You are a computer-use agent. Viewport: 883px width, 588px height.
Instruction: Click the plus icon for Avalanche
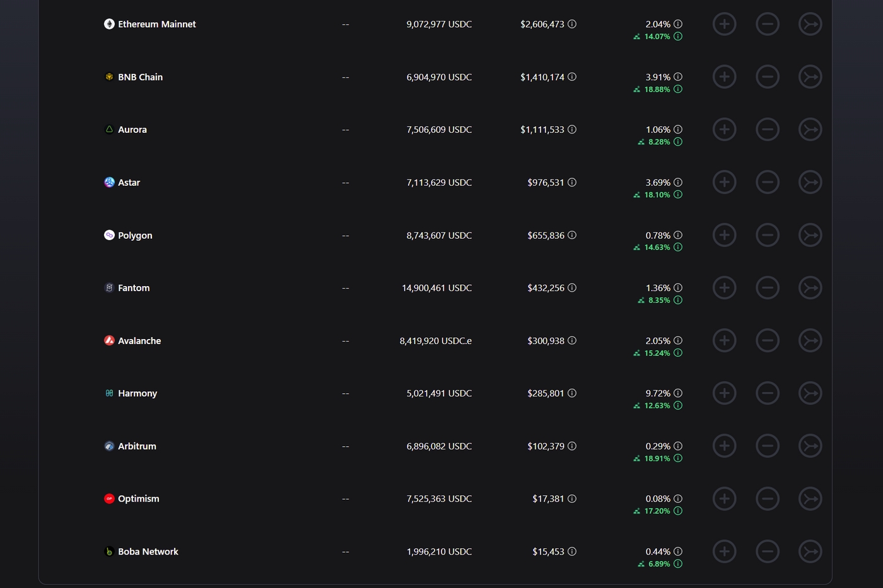pos(724,340)
